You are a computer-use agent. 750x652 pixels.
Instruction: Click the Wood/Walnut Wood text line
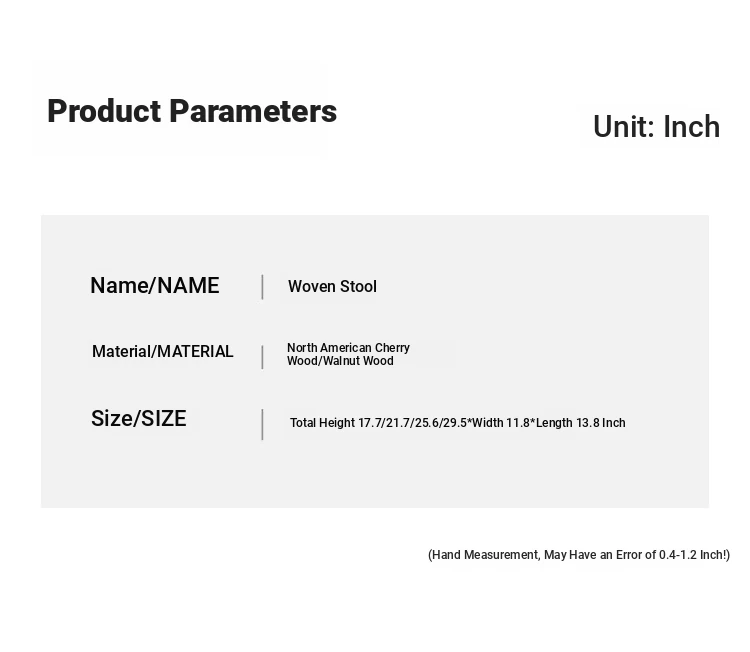pos(340,361)
